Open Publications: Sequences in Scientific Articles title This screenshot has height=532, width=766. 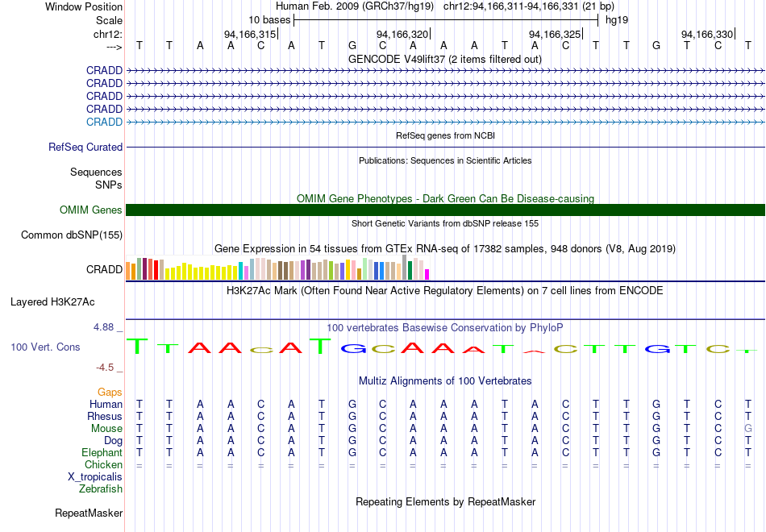pos(445,160)
